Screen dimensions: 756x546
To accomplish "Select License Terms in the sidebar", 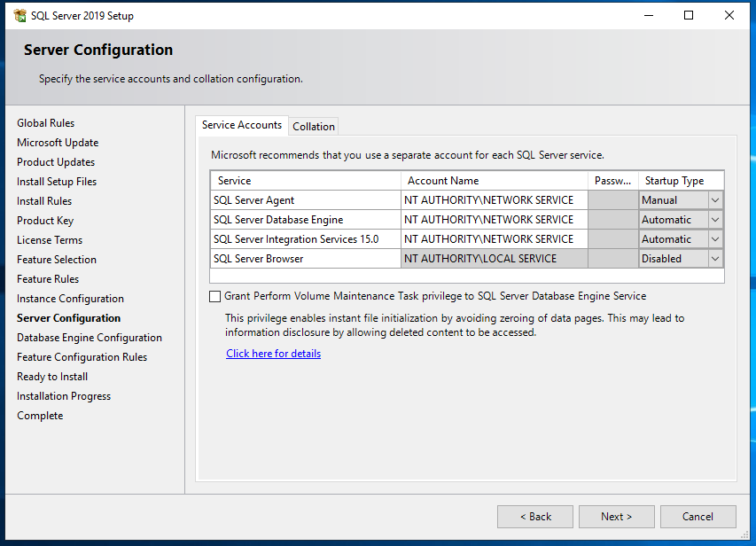I will [50, 239].
